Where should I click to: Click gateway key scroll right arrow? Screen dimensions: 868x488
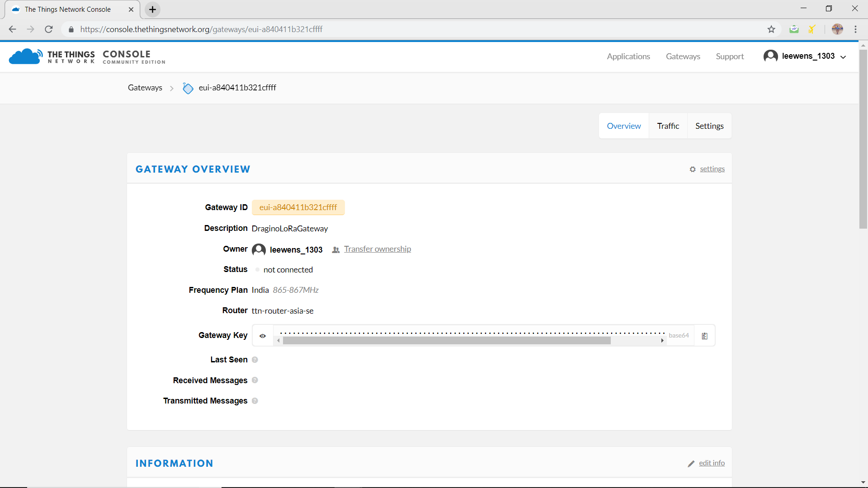click(662, 341)
